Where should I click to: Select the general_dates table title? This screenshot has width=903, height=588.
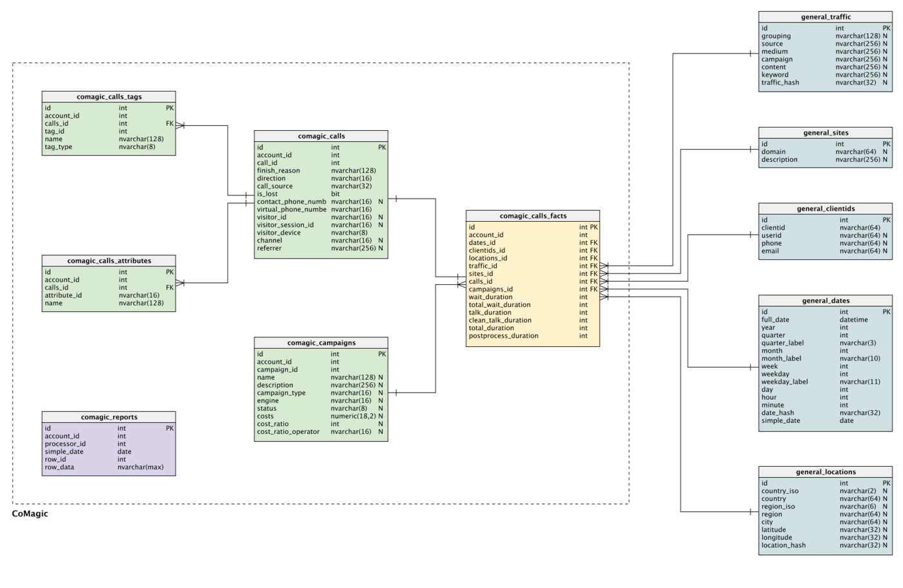[x=826, y=300]
